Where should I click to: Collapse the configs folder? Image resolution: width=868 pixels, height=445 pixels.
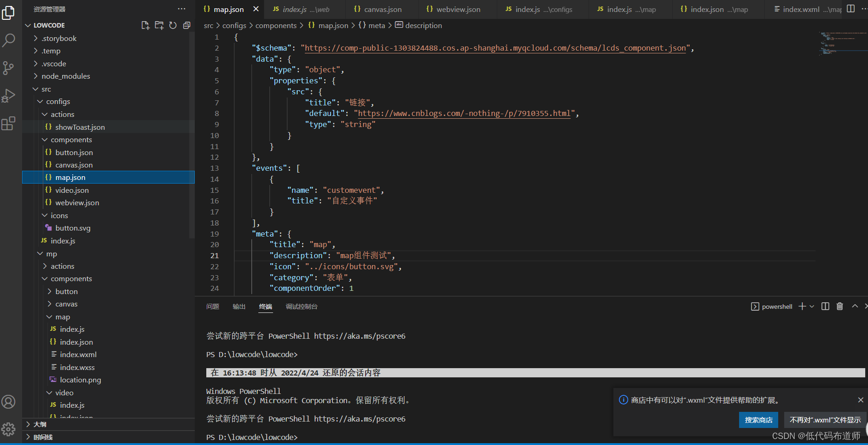(x=58, y=102)
